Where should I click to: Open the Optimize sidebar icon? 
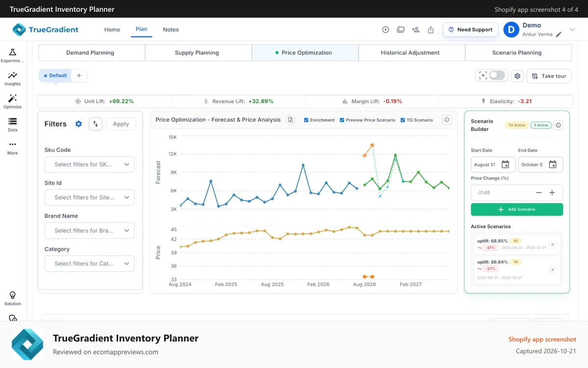click(x=12, y=98)
